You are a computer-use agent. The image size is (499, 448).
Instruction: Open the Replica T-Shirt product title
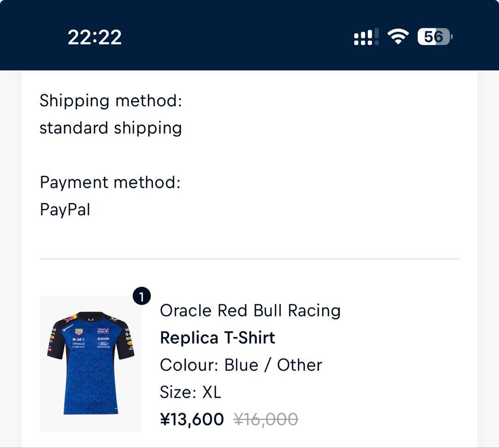217,338
